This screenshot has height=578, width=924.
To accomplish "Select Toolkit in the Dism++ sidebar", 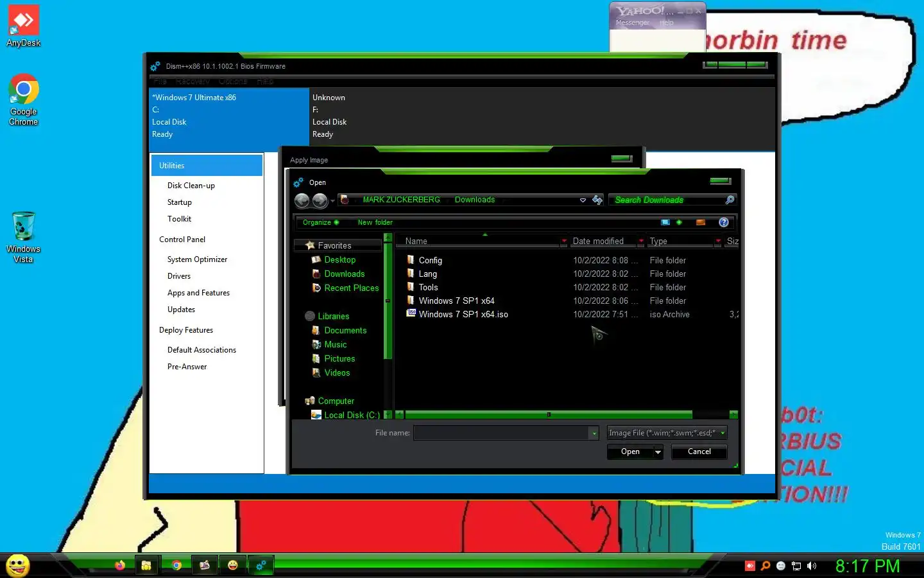I will [180, 219].
